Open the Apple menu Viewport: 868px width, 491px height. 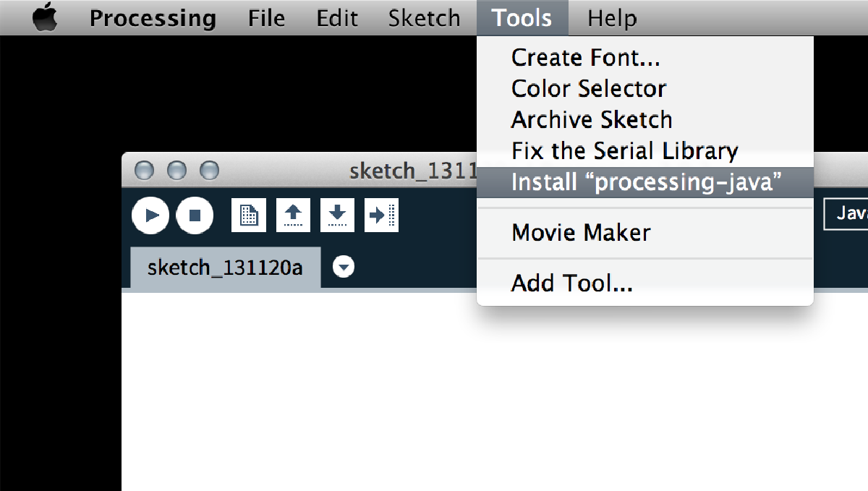tap(44, 17)
